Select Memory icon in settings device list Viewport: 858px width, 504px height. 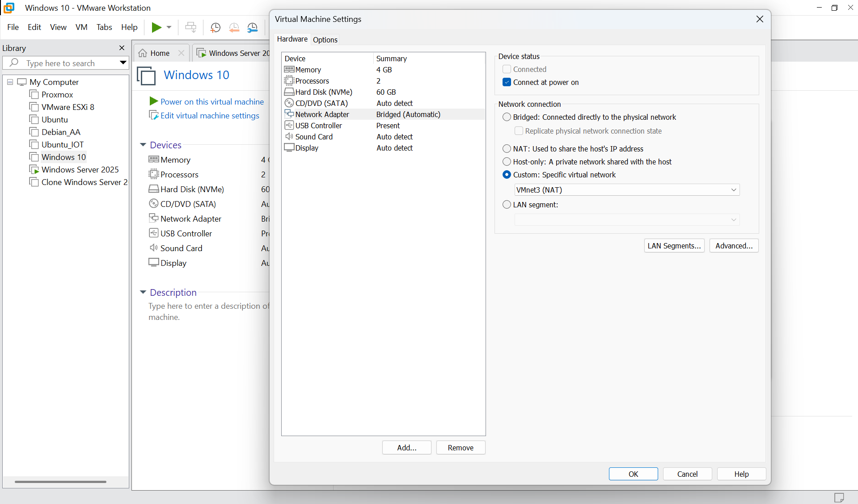pos(289,70)
